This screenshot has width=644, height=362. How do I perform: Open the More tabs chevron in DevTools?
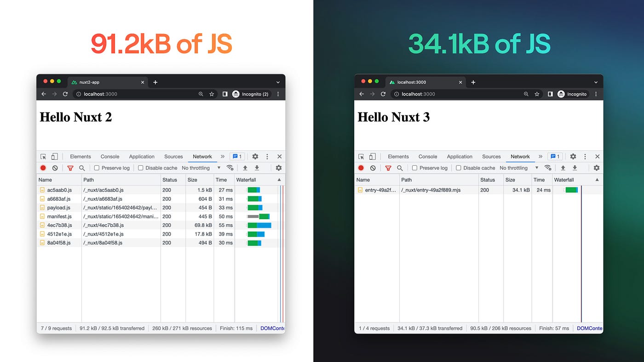[x=222, y=156]
